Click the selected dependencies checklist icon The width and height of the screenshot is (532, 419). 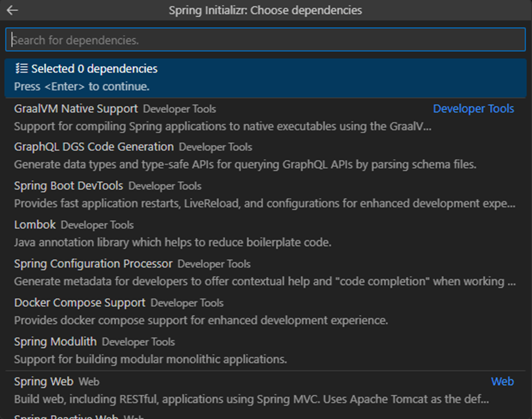(21, 69)
